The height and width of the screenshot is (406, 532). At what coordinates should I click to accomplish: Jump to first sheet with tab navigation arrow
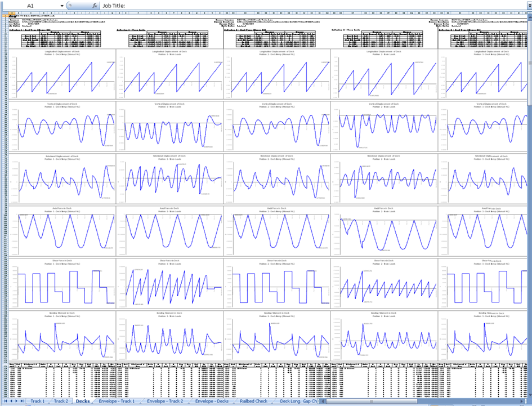(x=5, y=401)
